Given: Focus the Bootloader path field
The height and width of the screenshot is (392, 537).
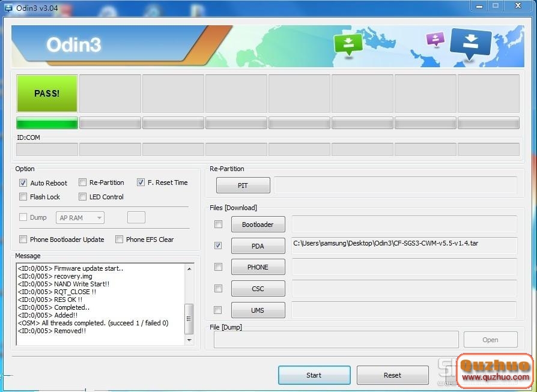Looking at the screenshot, I should pos(404,225).
